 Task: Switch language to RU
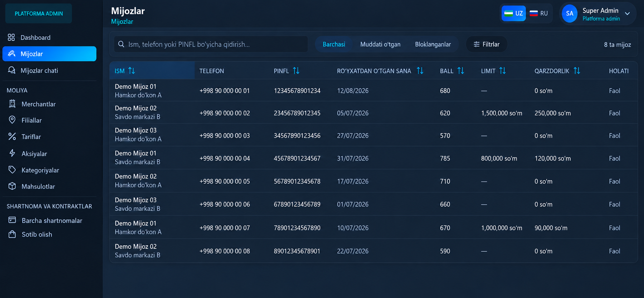(538, 13)
